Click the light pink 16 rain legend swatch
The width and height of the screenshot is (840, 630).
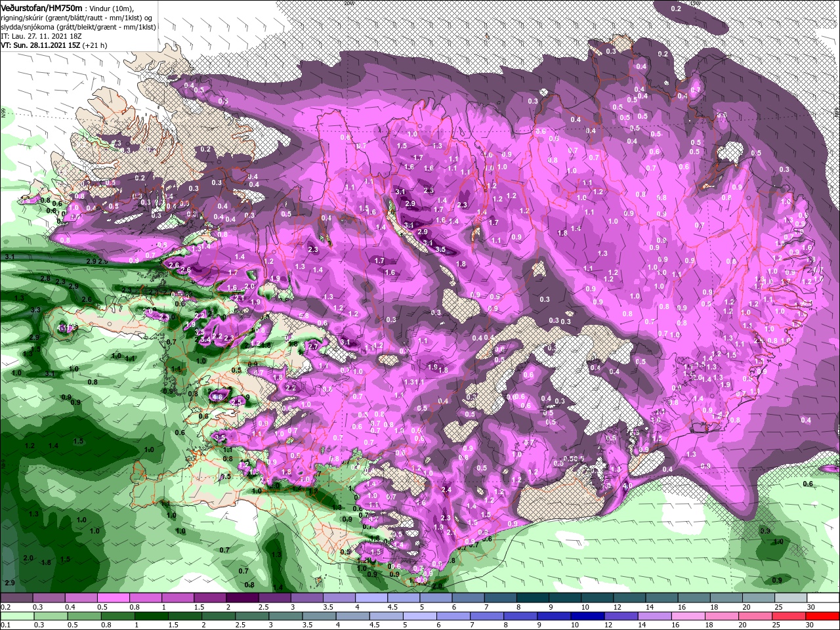pos(688,617)
